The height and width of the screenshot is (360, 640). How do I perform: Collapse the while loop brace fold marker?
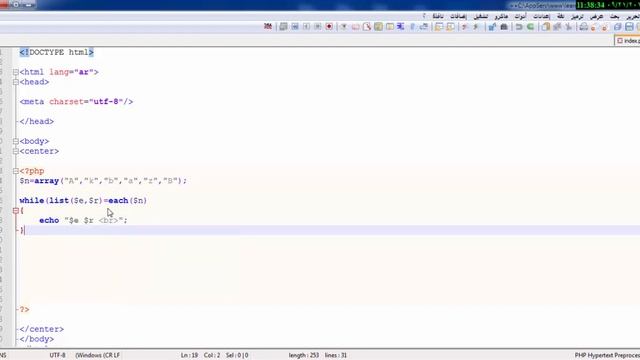[16, 211]
